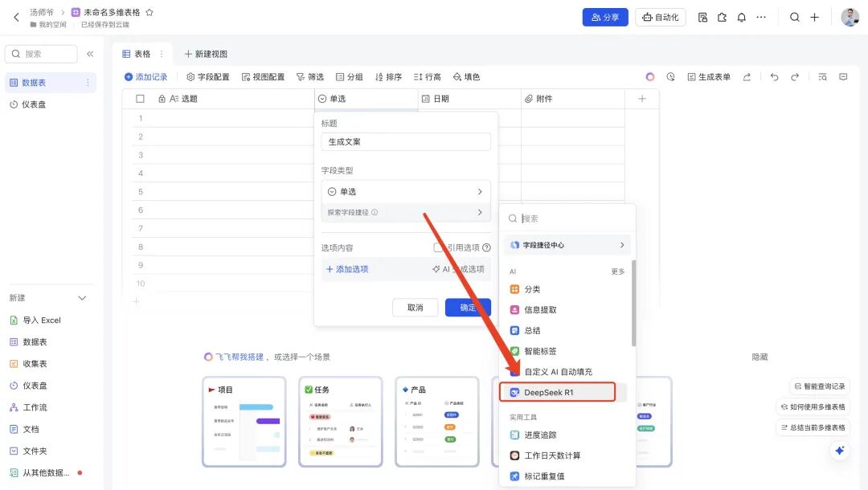Expand 字段捷径中心 entry

pyautogui.click(x=567, y=245)
